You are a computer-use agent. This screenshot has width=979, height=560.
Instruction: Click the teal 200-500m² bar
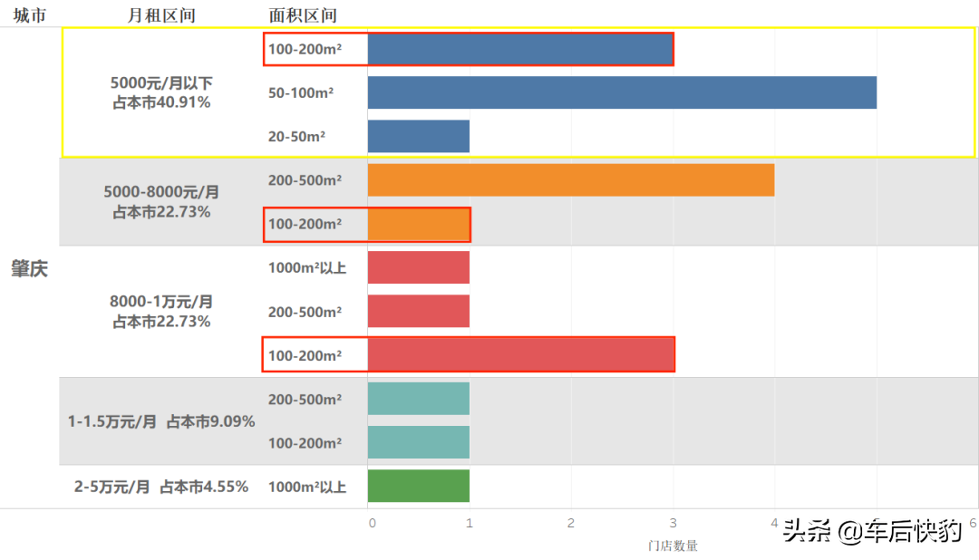(418, 399)
